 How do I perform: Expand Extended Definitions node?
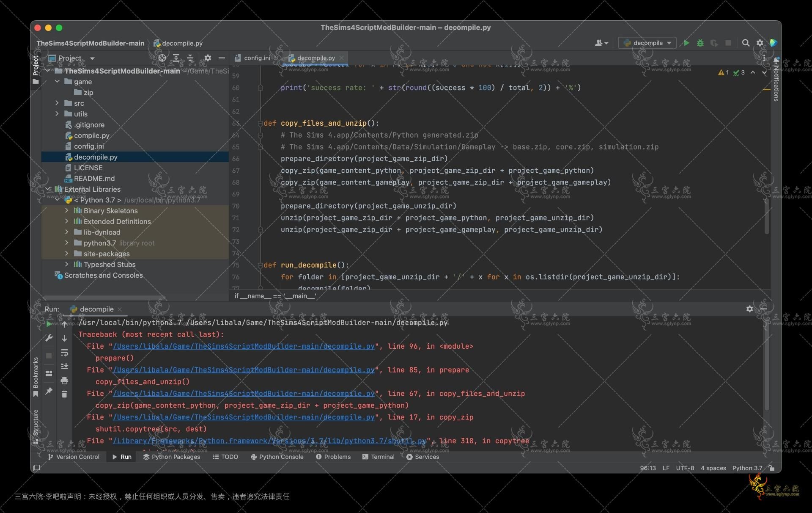66,221
